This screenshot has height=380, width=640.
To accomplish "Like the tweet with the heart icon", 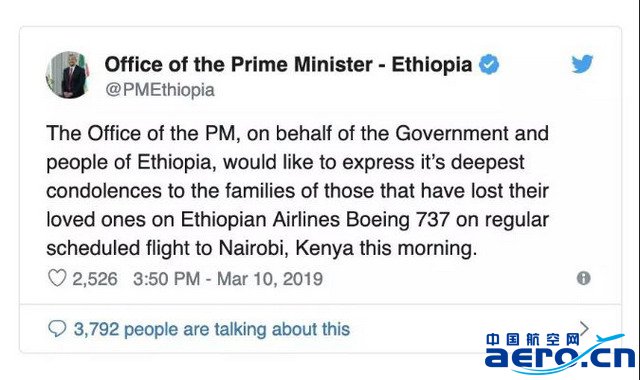I will (x=57, y=278).
